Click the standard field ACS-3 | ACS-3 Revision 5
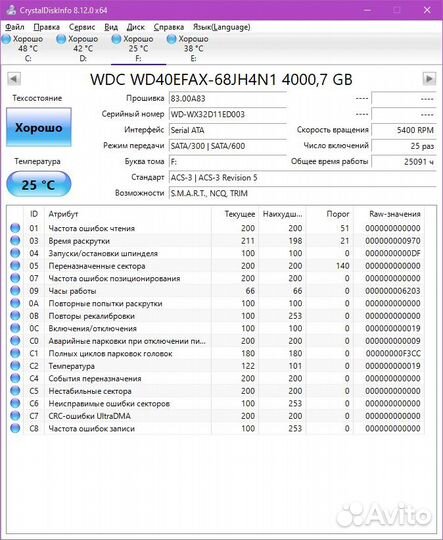Image resolution: width=443 pixels, height=540 pixels. tap(302, 178)
